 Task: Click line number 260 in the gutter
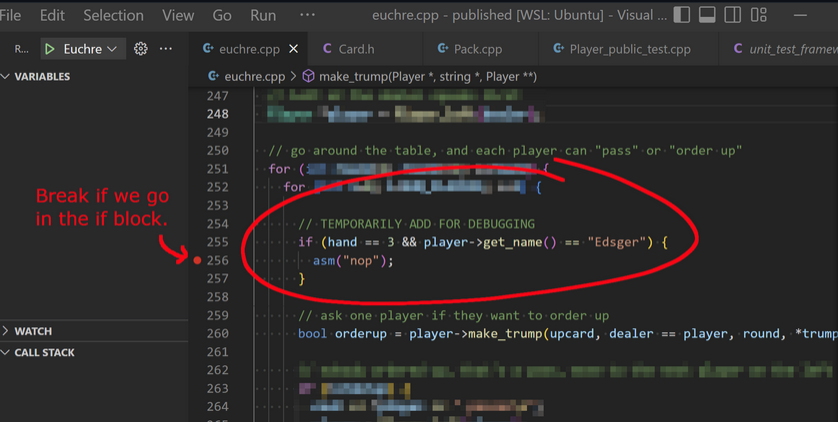tap(218, 334)
